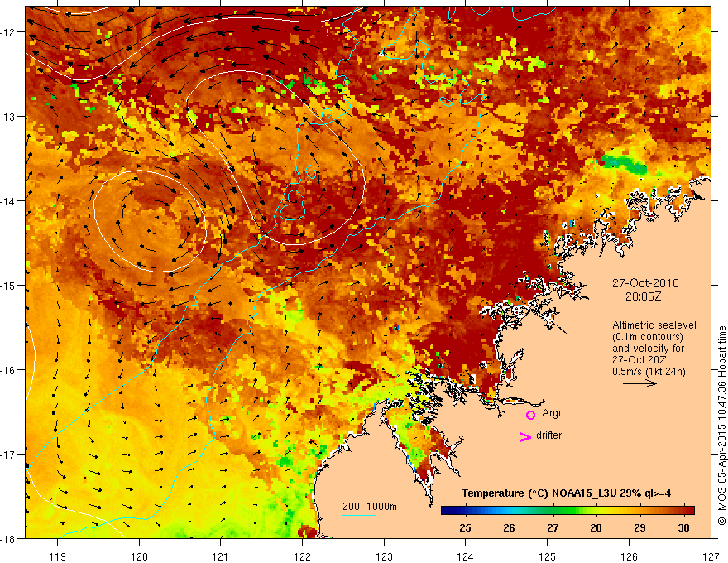Click color bar tick label '27'
The image size is (728, 563).
pos(553,527)
